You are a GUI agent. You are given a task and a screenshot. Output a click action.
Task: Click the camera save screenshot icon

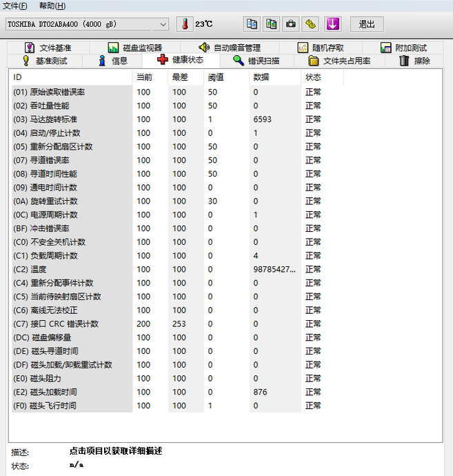[x=291, y=24]
